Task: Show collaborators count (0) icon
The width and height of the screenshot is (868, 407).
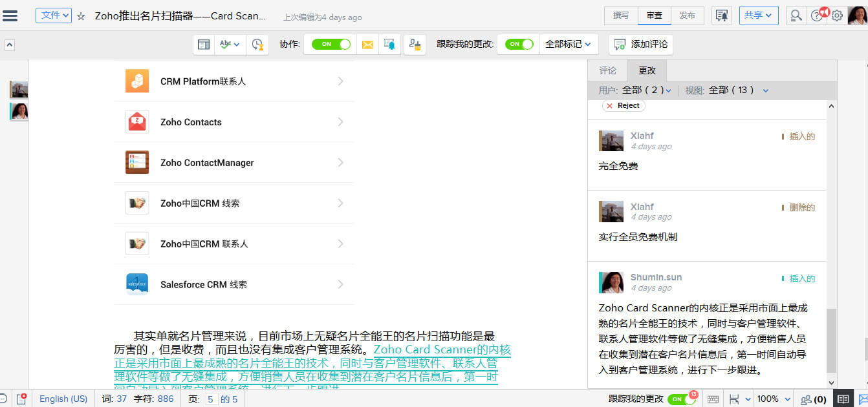Action: tap(814, 399)
